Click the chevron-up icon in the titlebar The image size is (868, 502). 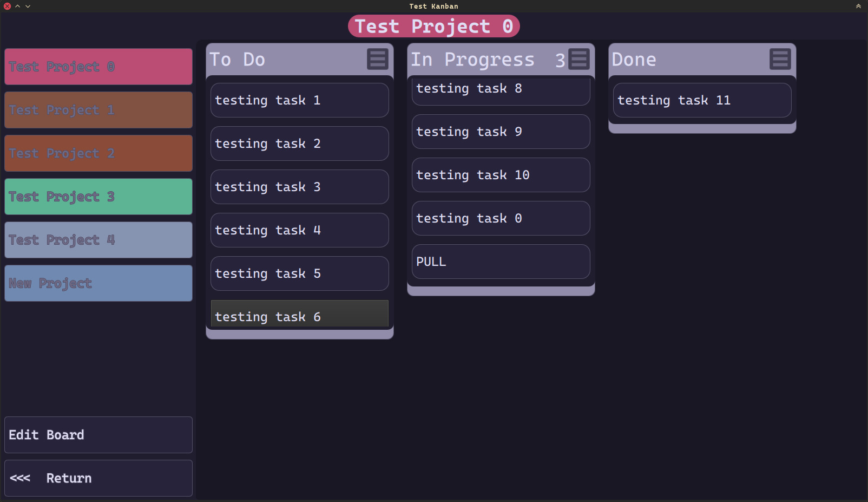pyautogui.click(x=17, y=6)
